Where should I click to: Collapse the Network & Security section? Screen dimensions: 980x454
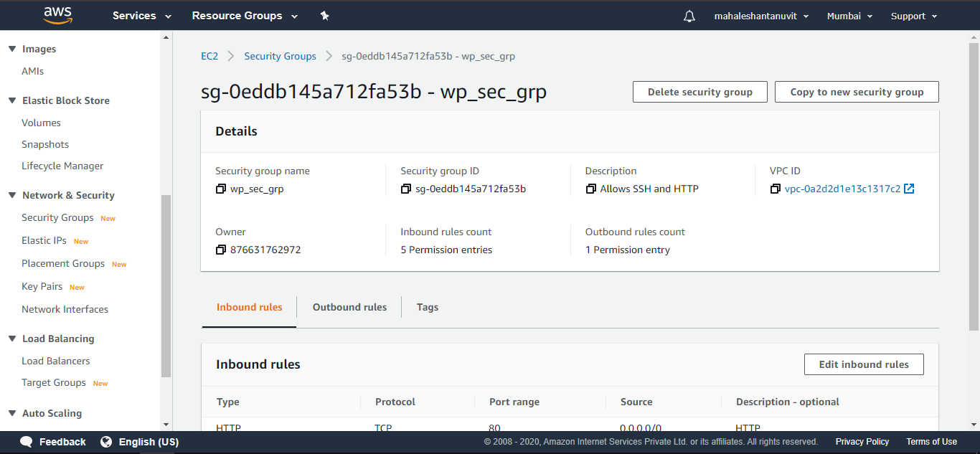[11, 195]
